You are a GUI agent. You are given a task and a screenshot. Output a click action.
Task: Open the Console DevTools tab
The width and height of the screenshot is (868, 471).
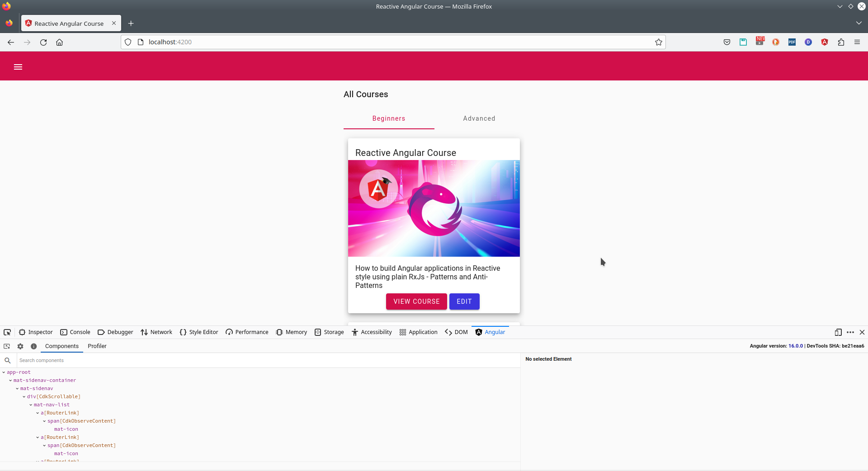click(75, 332)
